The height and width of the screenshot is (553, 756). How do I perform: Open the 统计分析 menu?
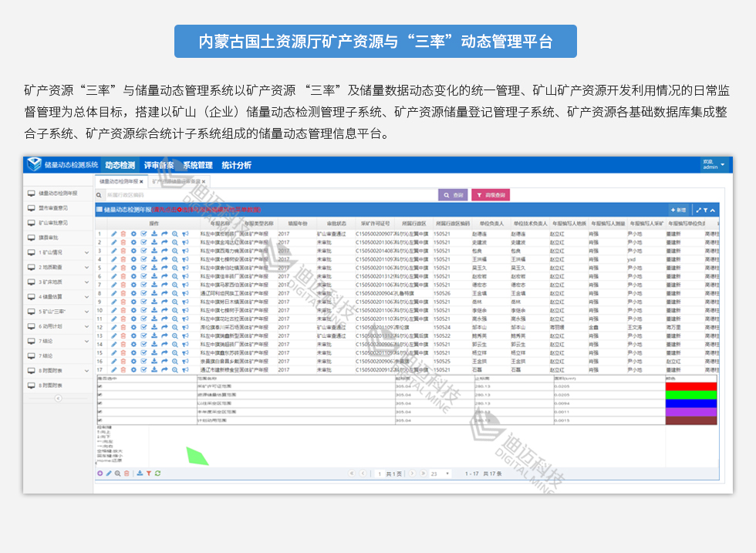236,165
